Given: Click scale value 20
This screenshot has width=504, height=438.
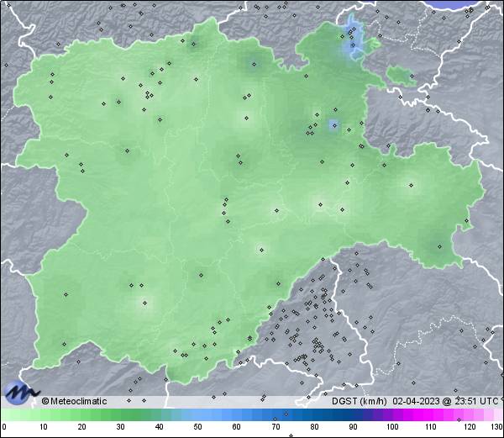Looking at the screenshot, I should pyautogui.click(x=82, y=427).
